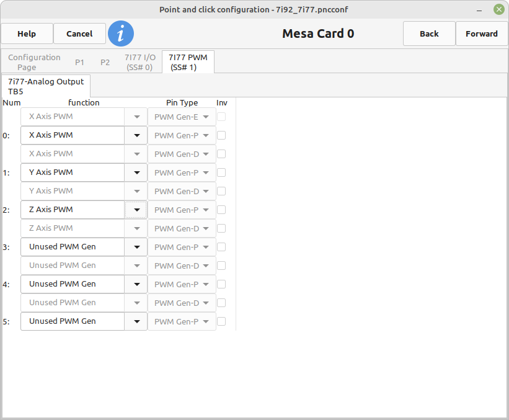Viewport: 509px width, 420px height.
Task: Select the 7I77 I/O (SS# 0) tab
Action: [x=139, y=62]
